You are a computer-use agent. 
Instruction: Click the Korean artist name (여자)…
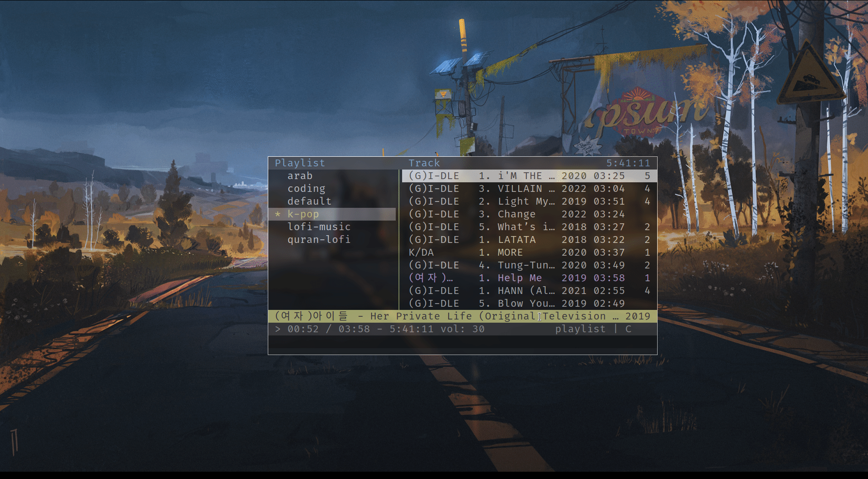click(x=430, y=278)
